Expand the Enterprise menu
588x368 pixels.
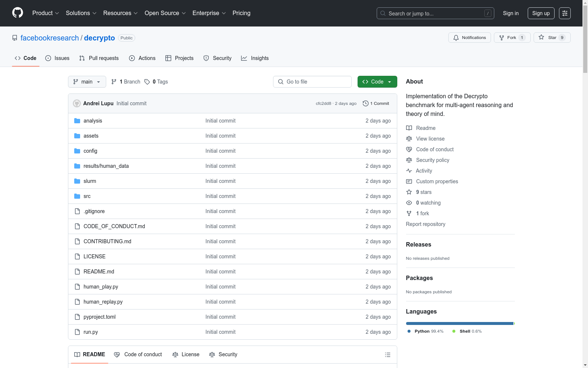(x=209, y=13)
